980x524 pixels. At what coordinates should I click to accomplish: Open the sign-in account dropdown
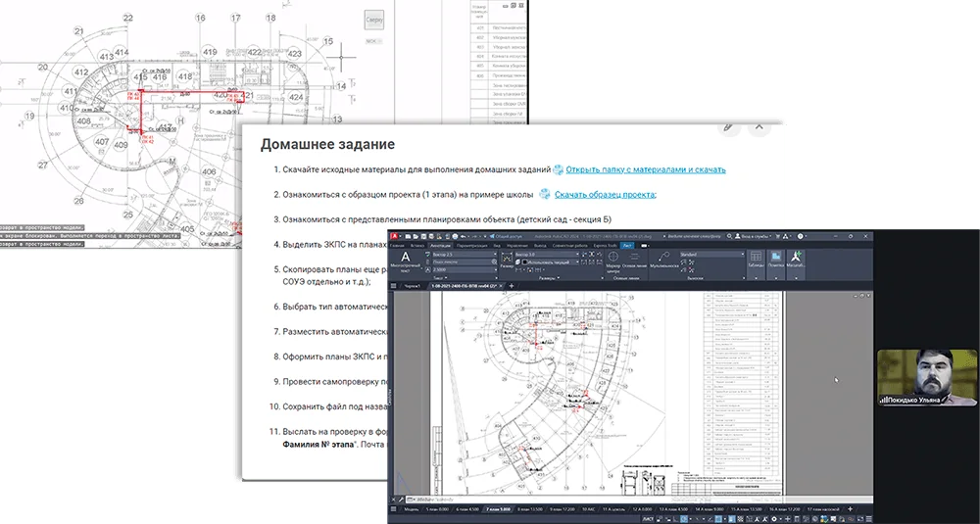(x=754, y=237)
